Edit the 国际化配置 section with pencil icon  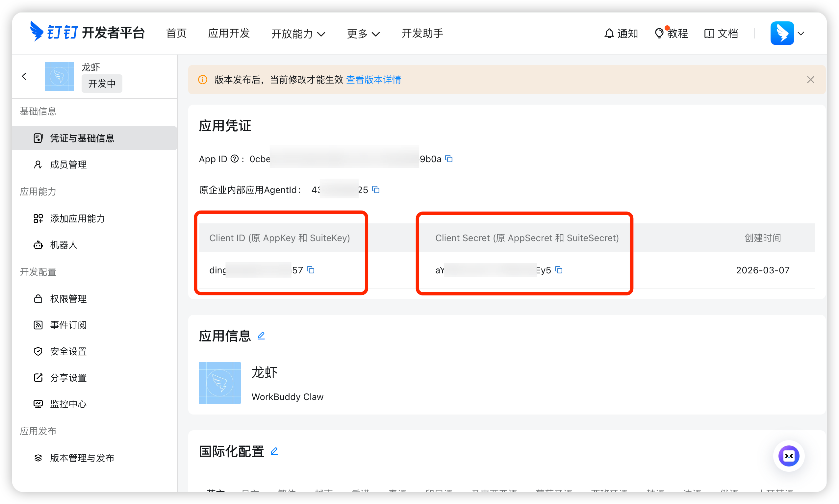pyautogui.click(x=274, y=451)
